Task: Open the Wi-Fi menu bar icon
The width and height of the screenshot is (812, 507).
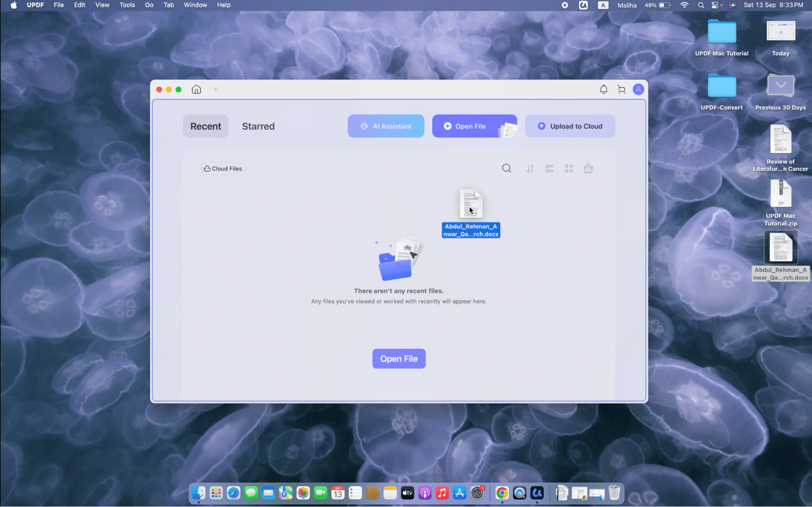Action: (x=684, y=5)
